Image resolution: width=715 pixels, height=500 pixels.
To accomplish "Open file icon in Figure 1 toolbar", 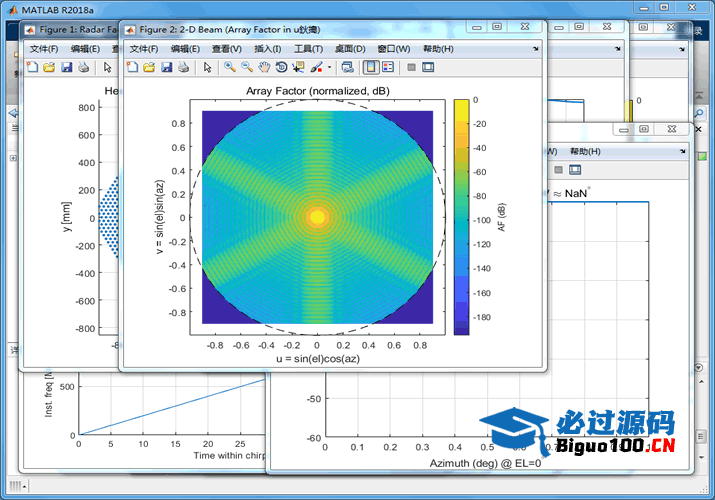I will (47, 68).
